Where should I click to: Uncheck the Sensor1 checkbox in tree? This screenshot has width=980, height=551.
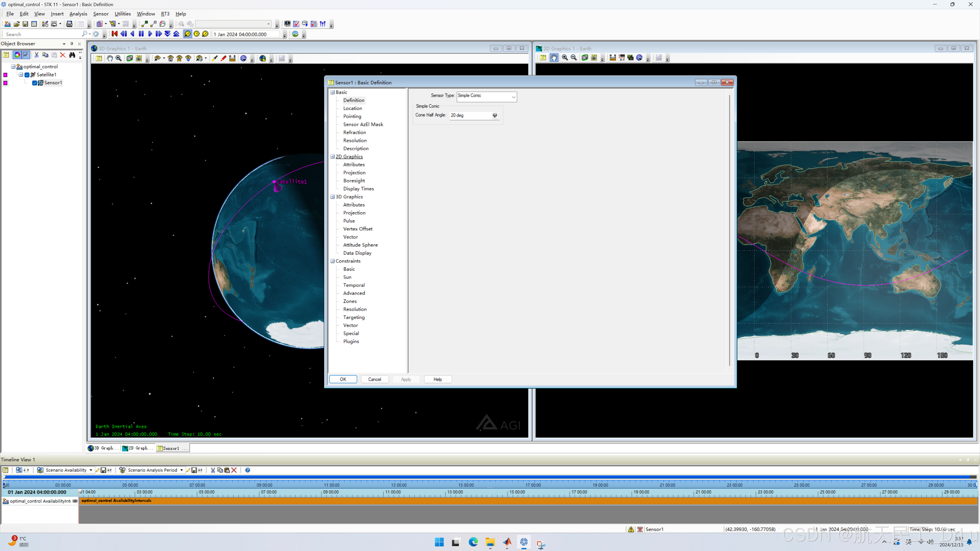pyautogui.click(x=35, y=83)
